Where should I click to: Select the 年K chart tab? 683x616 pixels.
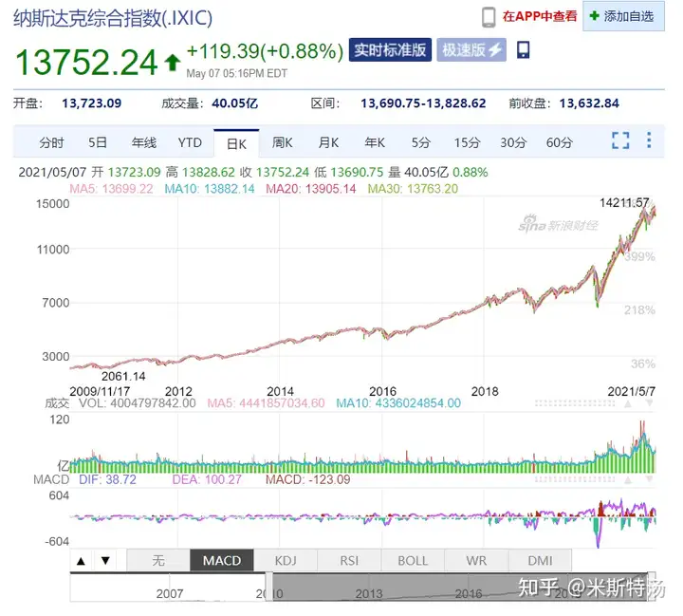(x=375, y=142)
